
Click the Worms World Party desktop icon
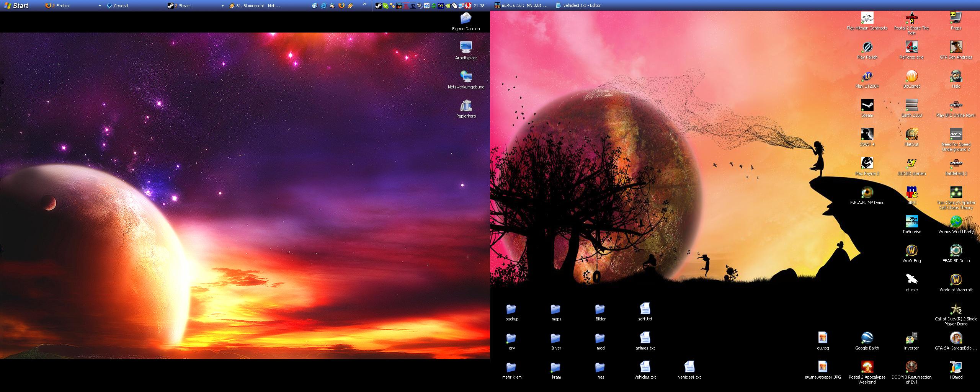tap(956, 222)
